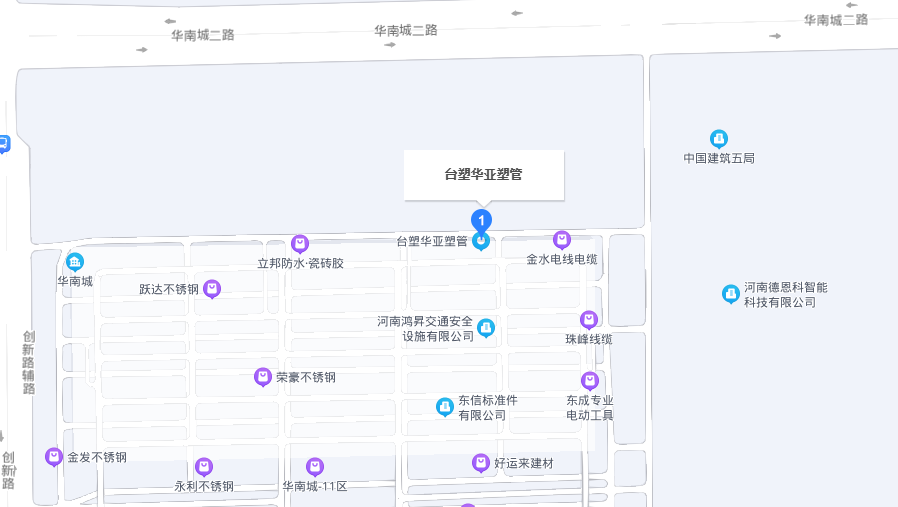Click the rightmost 华南城二路 road label
The height and width of the screenshot is (507, 898).
click(x=836, y=20)
